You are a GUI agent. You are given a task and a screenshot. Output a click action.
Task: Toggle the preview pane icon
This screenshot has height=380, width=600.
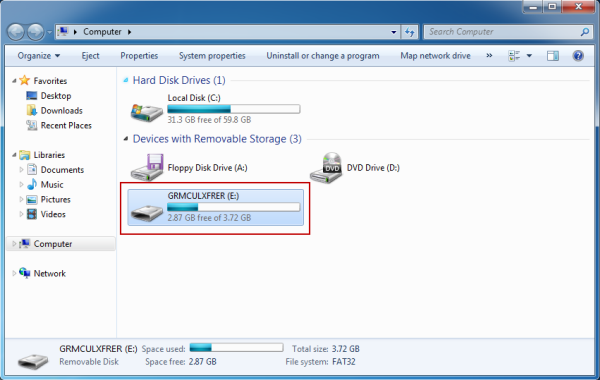(x=553, y=56)
